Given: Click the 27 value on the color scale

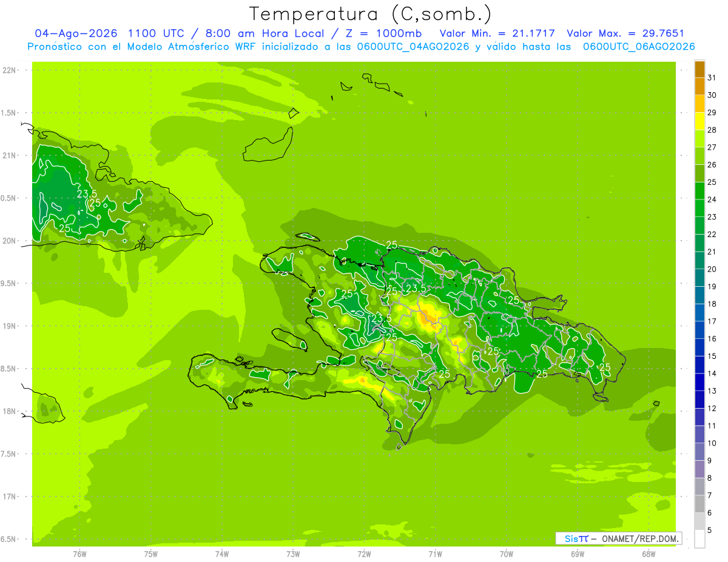Looking at the screenshot, I should pyautogui.click(x=712, y=147).
